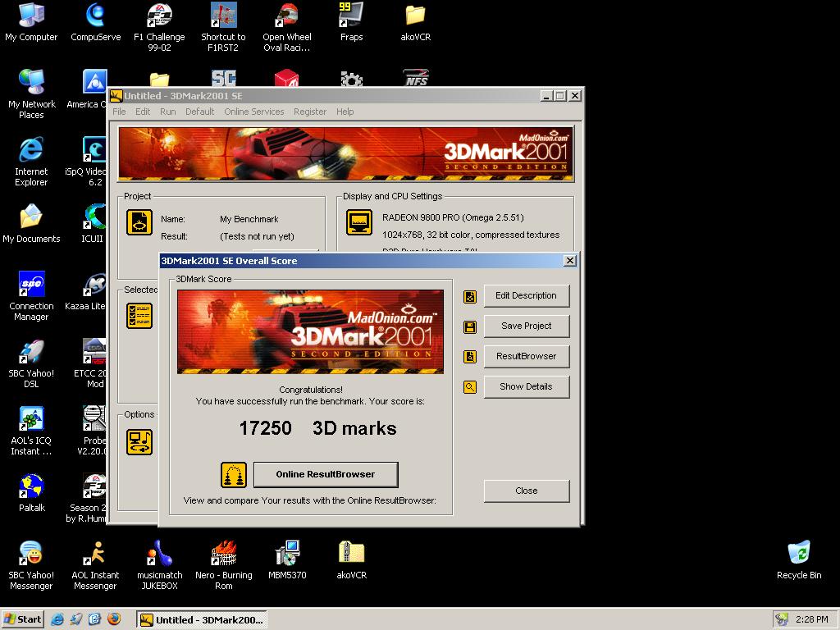Click the ResultBrowser document icon
Image resolution: width=840 pixels, height=630 pixels.
[470, 357]
